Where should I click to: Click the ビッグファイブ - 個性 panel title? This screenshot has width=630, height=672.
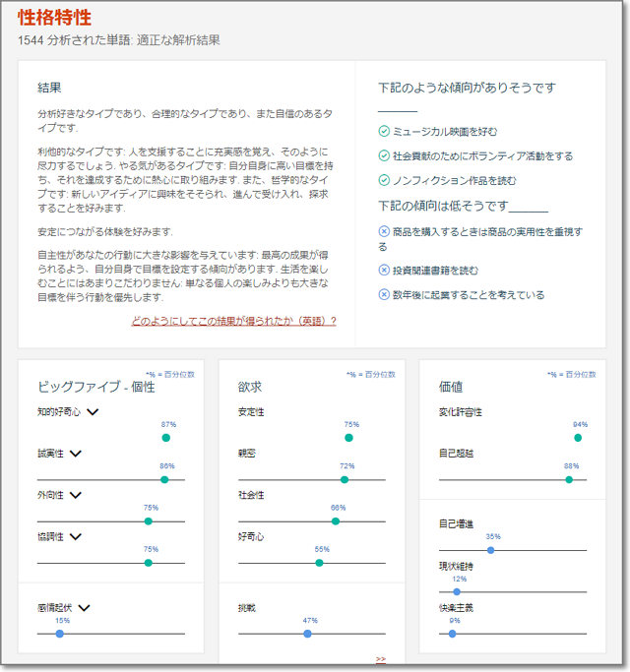tap(95, 387)
